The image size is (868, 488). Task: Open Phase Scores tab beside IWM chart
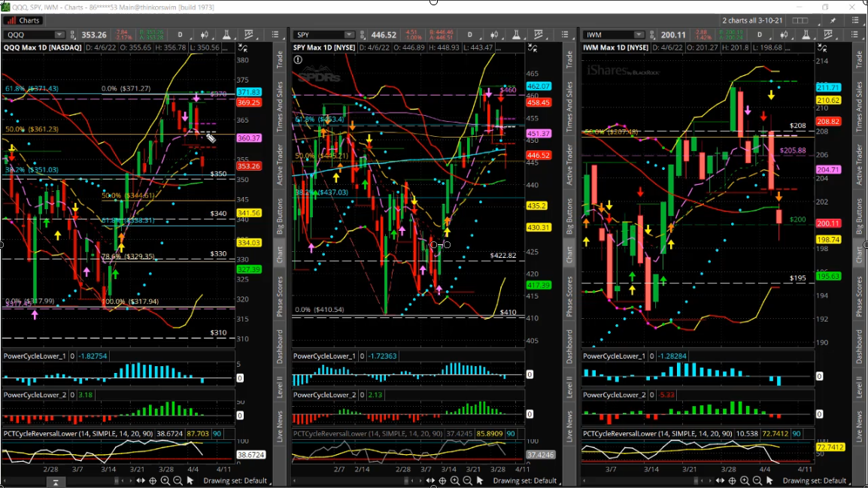[859, 296]
